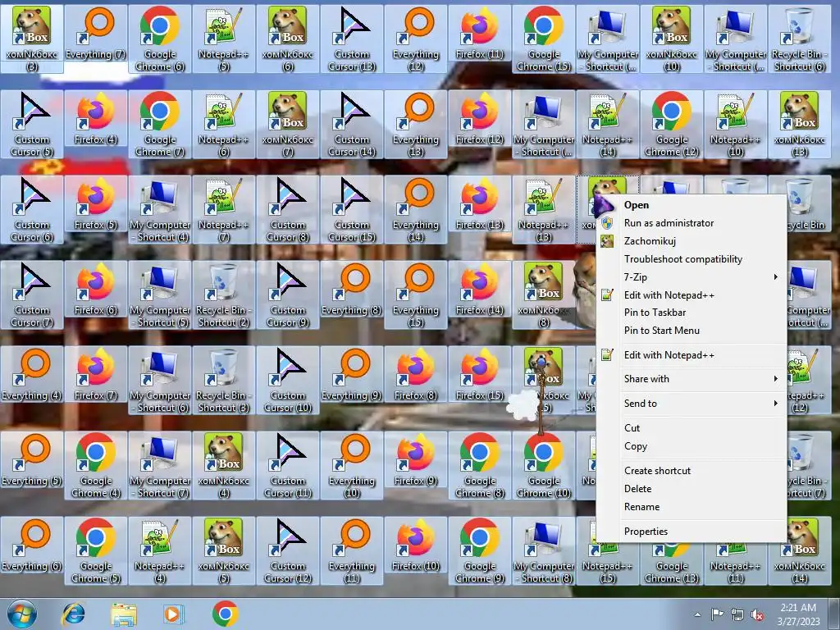Launch Internet Explorer from taskbar
The height and width of the screenshot is (630, 840).
pyautogui.click(x=74, y=614)
